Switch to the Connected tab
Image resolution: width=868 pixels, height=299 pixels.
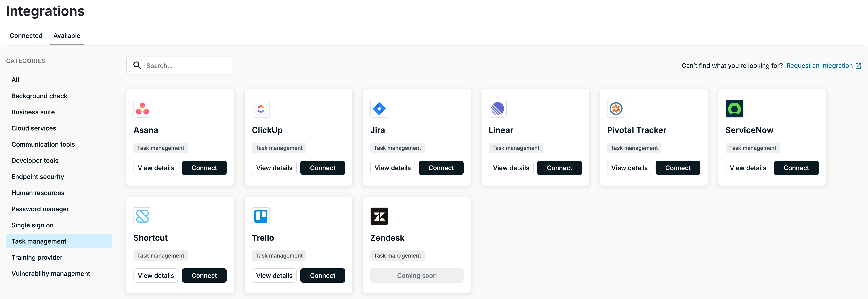pyautogui.click(x=26, y=36)
